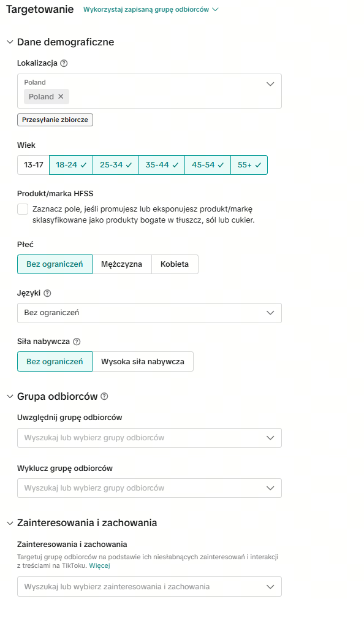Open saved audience group dropdown link
Screen dimensions: 364x623
[x=151, y=10]
